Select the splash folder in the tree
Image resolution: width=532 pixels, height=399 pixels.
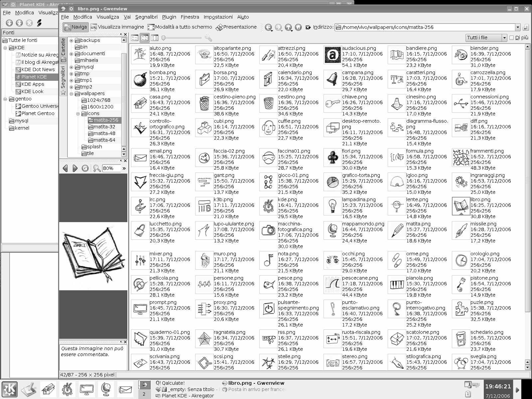coord(92,147)
